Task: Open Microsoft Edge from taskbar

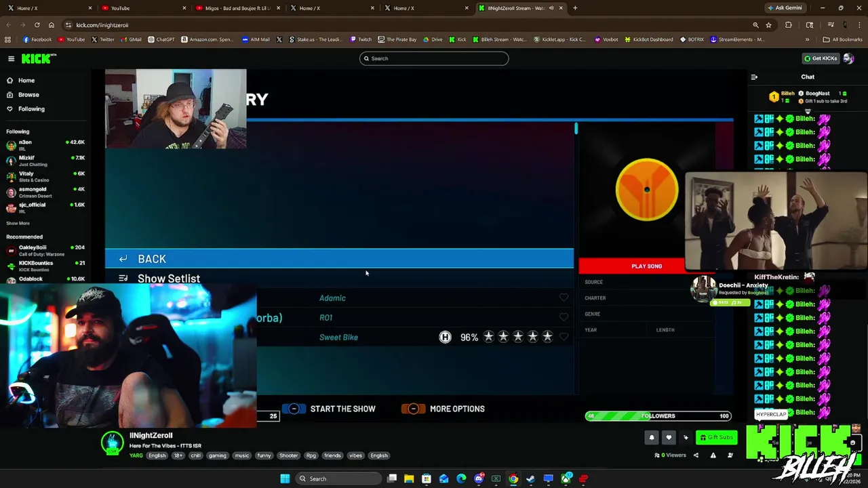Action: point(461,479)
